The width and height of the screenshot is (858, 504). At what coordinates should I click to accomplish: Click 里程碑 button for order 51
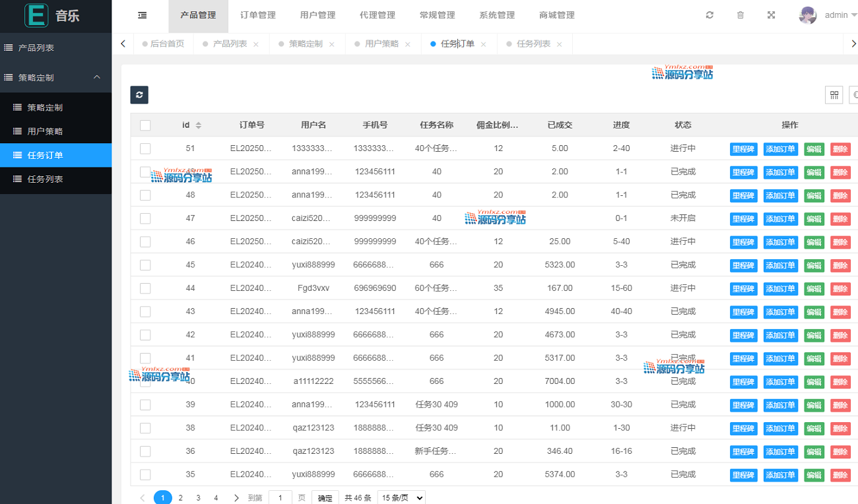pyautogui.click(x=743, y=149)
